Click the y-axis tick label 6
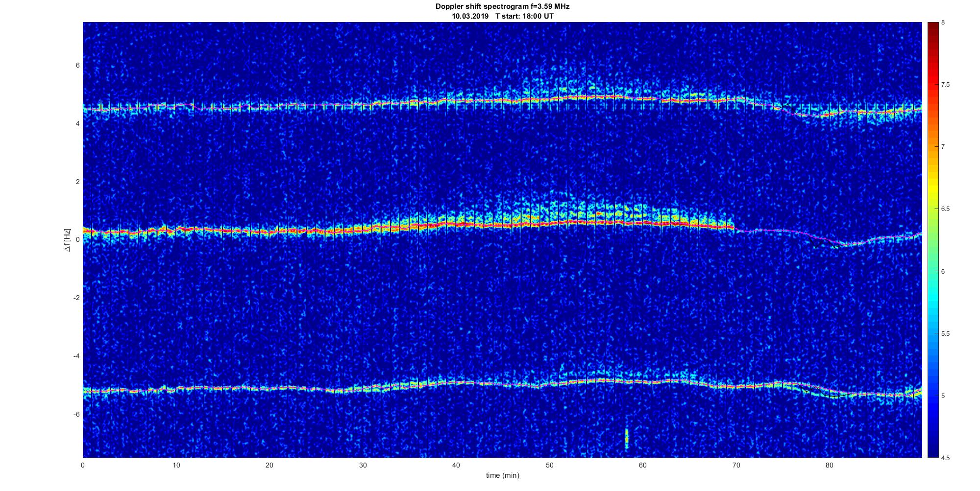This screenshot has width=980, height=491. [x=78, y=65]
